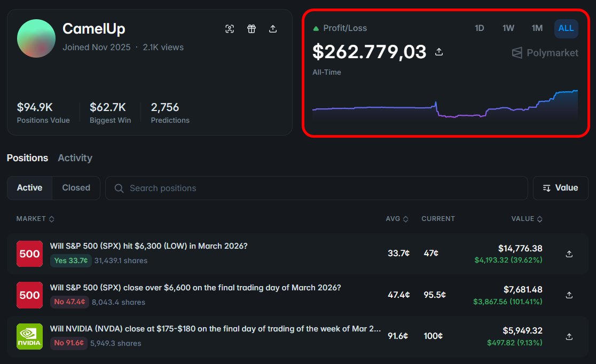This screenshot has height=364, width=596.
Task: Click the Profit/Loss label
Action: (345, 28)
